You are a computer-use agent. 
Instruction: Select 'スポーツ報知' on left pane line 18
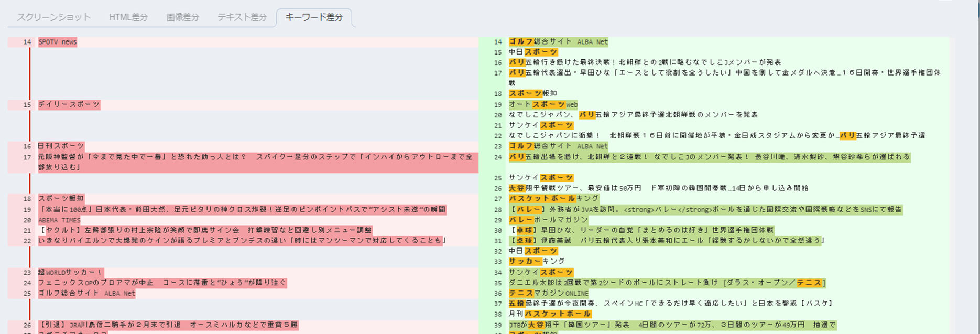click(61, 199)
